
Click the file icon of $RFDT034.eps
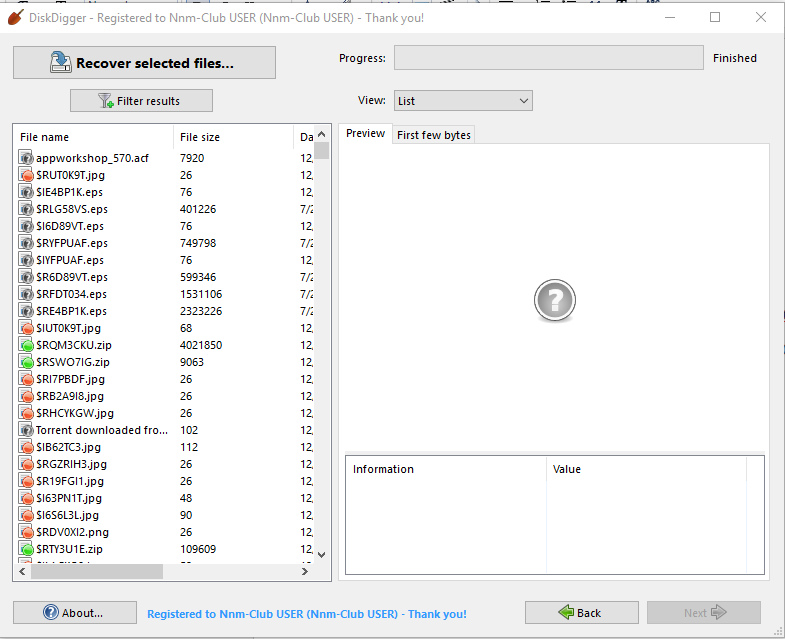(26, 294)
